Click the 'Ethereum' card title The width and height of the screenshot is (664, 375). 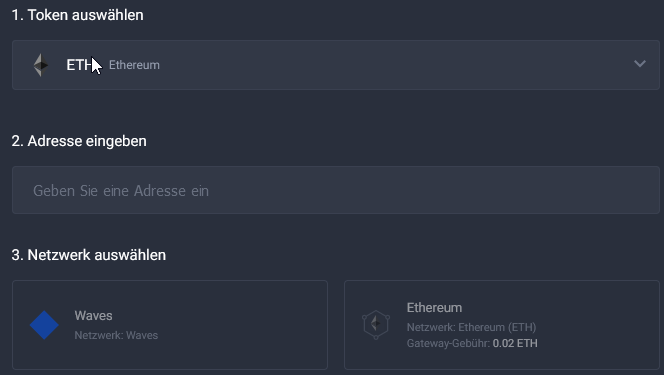pyautogui.click(x=434, y=307)
